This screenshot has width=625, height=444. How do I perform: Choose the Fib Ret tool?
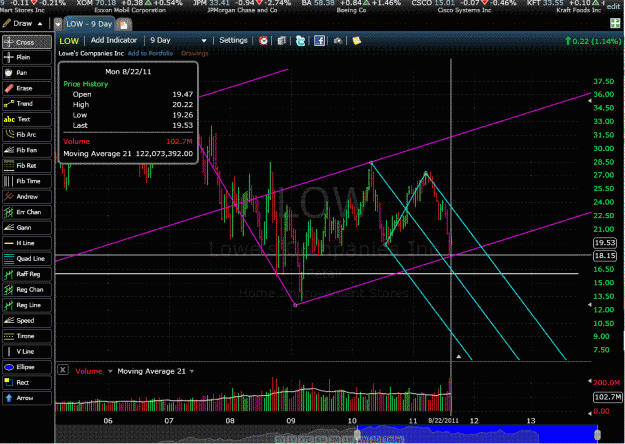click(x=27, y=166)
